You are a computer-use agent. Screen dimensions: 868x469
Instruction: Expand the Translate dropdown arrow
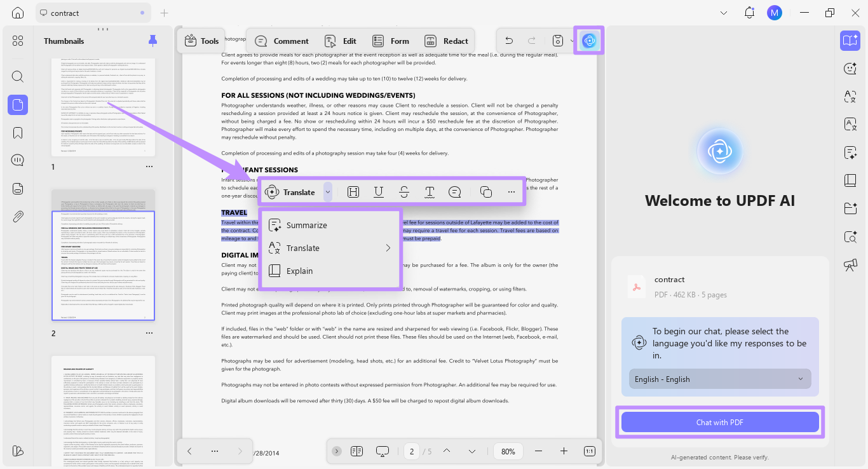(328, 192)
